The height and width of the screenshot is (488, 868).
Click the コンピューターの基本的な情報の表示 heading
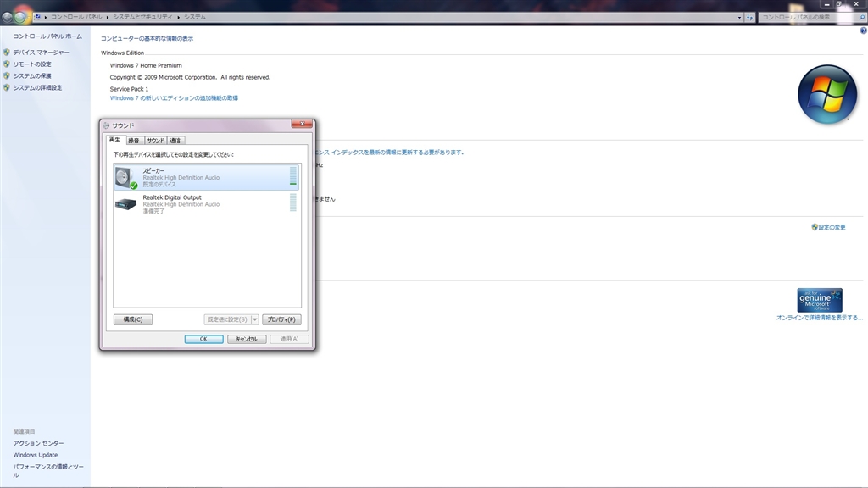point(147,38)
